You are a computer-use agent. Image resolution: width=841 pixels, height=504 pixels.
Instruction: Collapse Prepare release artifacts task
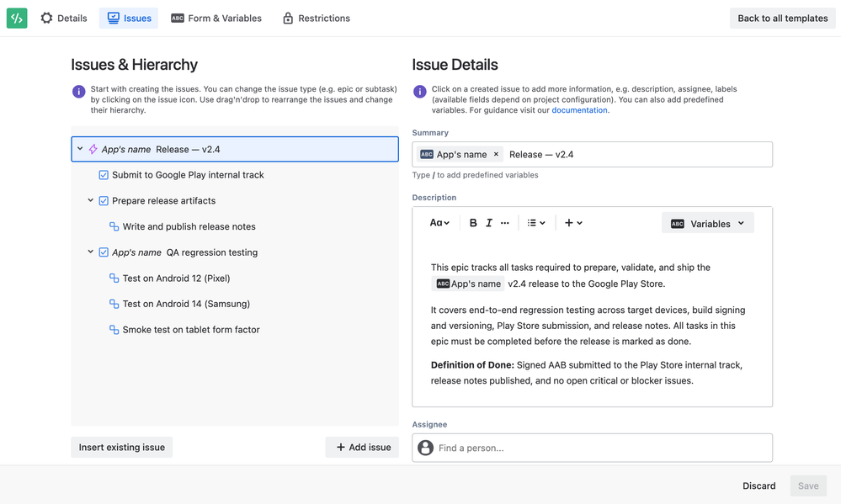(91, 200)
